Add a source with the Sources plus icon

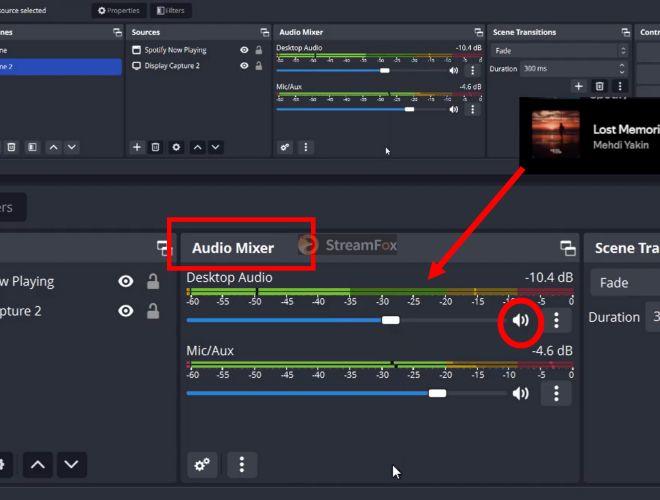[137, 147]
